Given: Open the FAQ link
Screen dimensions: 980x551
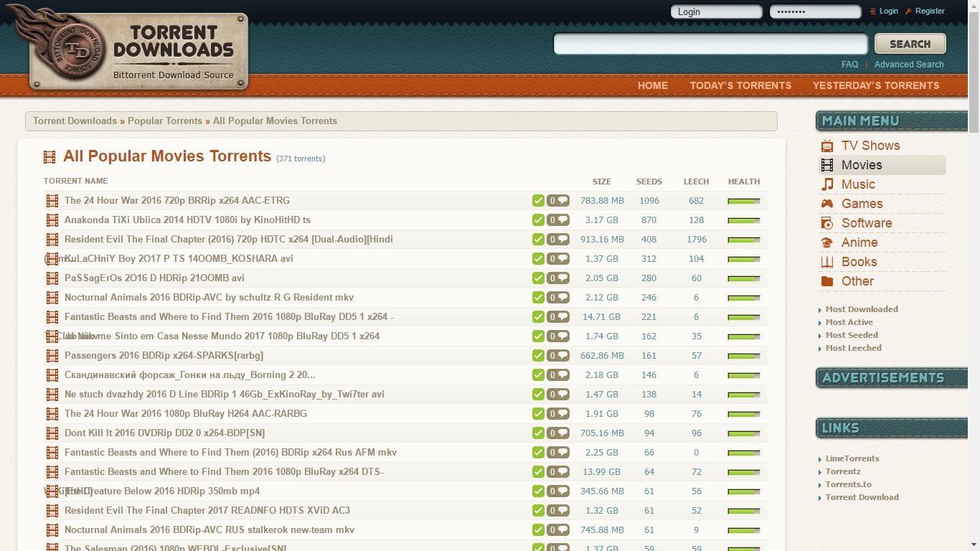Looking at the screenshot, I should pos(849,65).
